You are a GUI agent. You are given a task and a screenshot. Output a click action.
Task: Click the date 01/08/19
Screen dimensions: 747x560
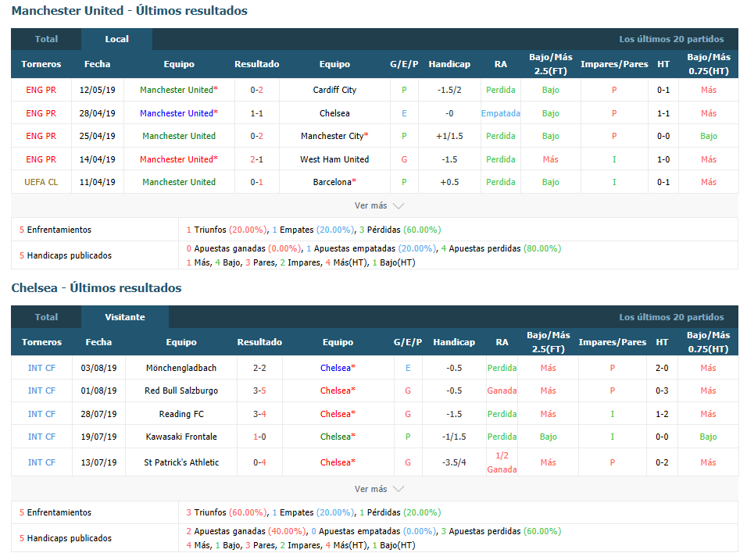[x=98, y=391]
